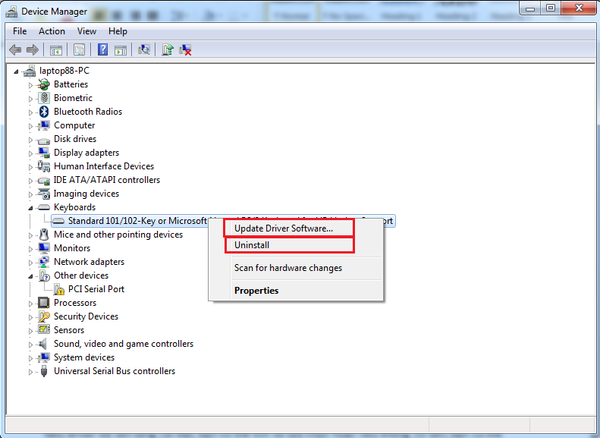Select the Other devices label
Viewport: 600px width, 438px height.
(x=81, y=275)
